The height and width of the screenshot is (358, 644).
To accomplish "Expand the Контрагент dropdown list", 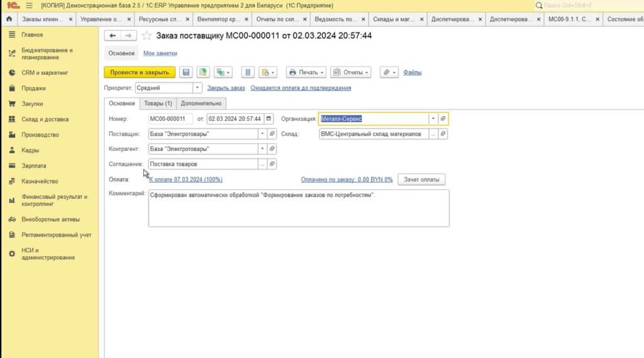I will [x=262, y=149].
